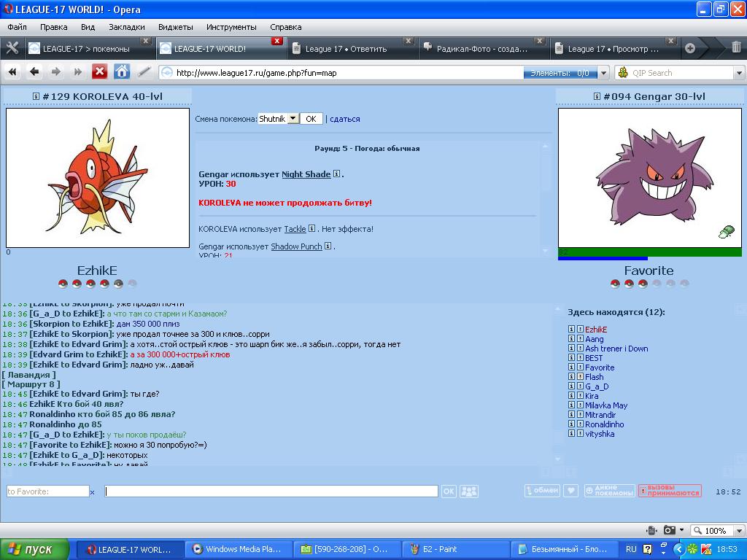Open the Shutnik pokemon switch dropdown
Viewport: 747px width, 560px height.
293,119
